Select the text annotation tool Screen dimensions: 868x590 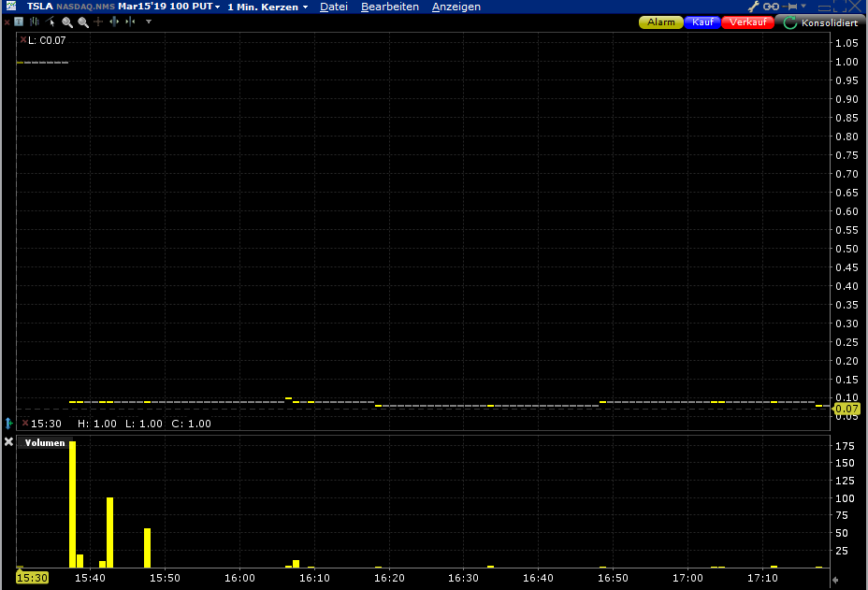19,22
